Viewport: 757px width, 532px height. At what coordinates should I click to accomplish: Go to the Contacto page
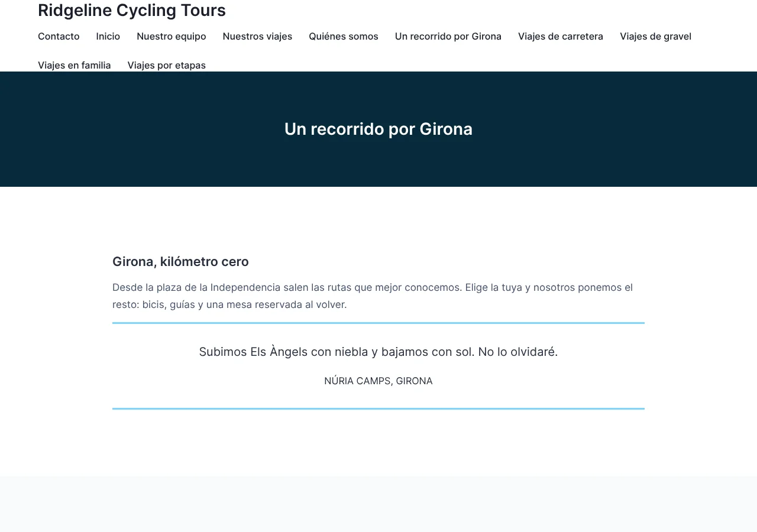59,36
